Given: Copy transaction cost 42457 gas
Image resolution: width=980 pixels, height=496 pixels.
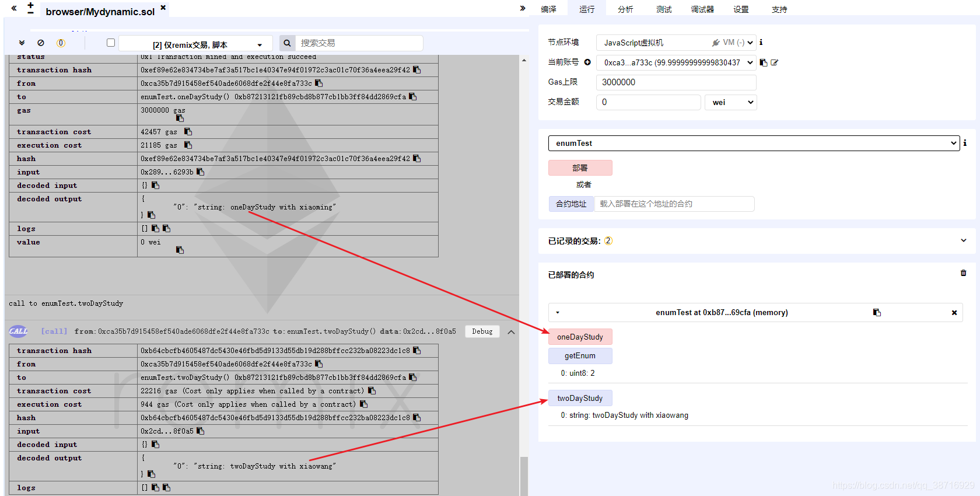Looking at the screenshot, I should coord(188,131).
